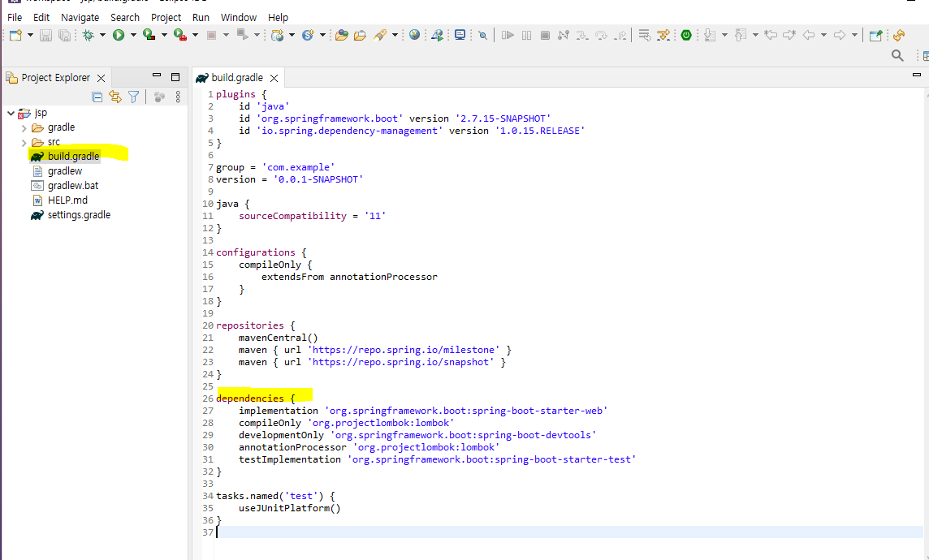Expand the src folder
Image resolution: width=929 pixels, height=560 pixels.
pos(24,143)
